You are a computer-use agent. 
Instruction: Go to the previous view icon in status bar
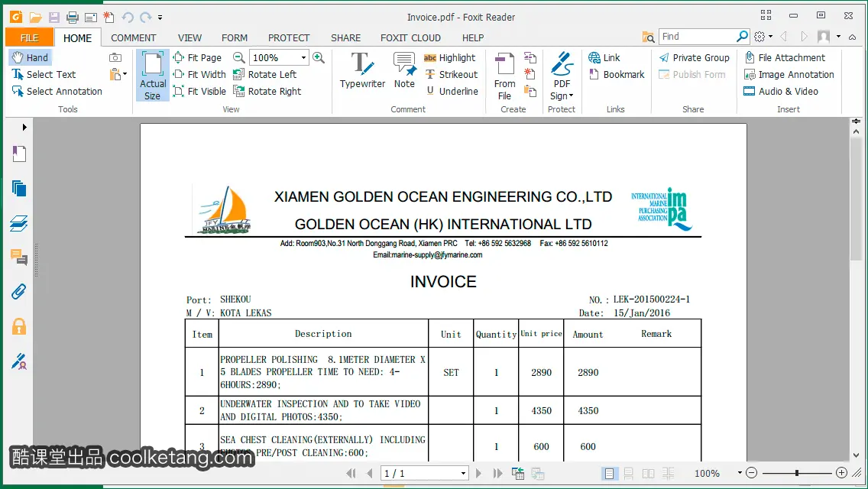tap(518, 474)
